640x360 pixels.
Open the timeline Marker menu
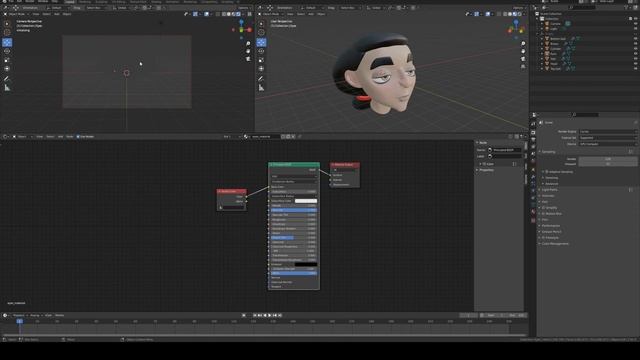(60, 315)
